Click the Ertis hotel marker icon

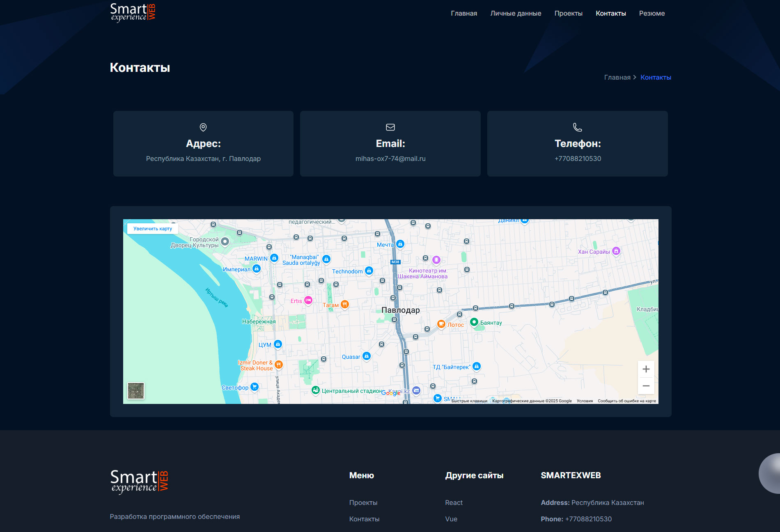(x=308, y=300)
